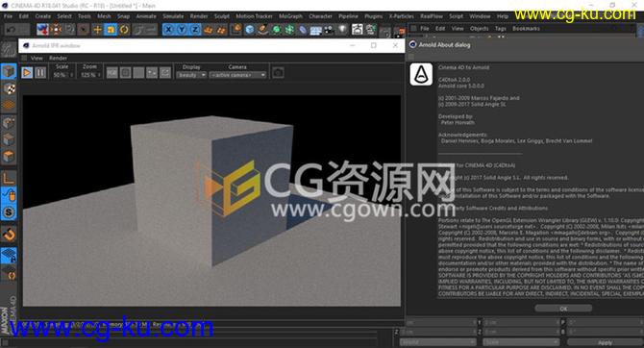Toggle Z axis lock

pyautogui.click(x=195, y=29)
